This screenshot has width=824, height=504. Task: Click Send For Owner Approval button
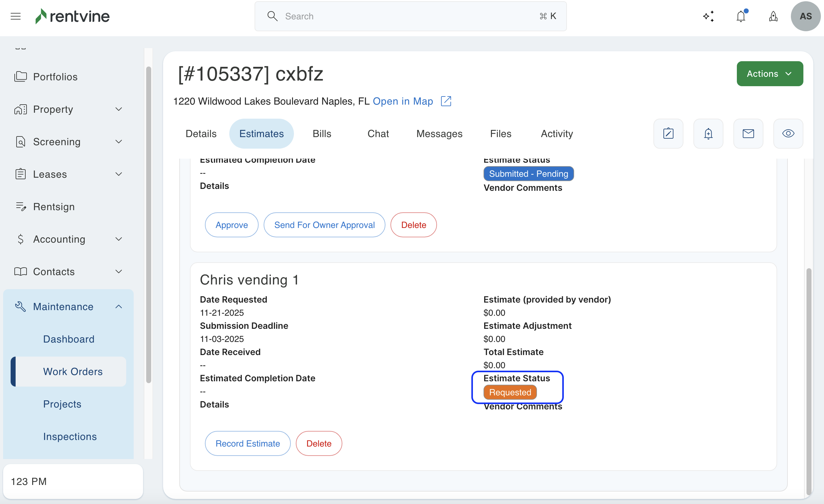point(324,225)
